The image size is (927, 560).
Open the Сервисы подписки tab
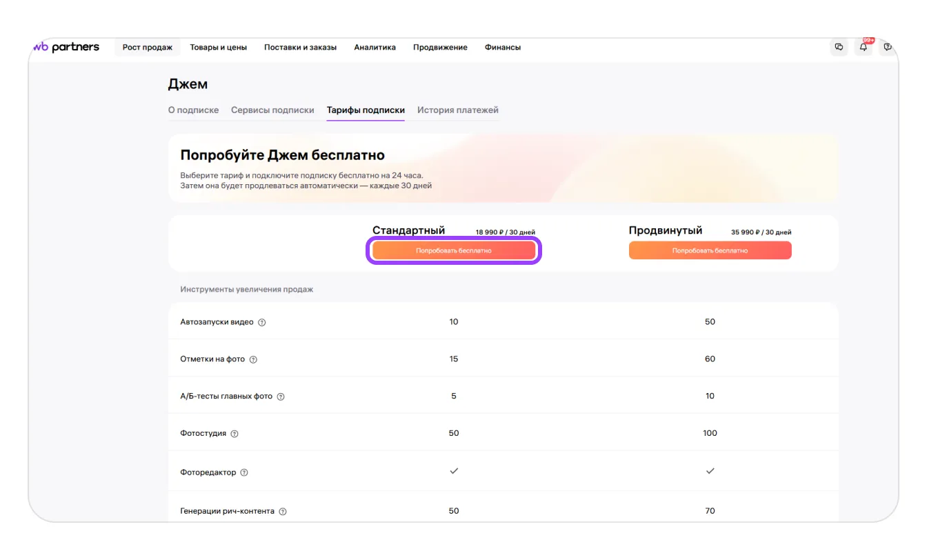coord(272,110)
